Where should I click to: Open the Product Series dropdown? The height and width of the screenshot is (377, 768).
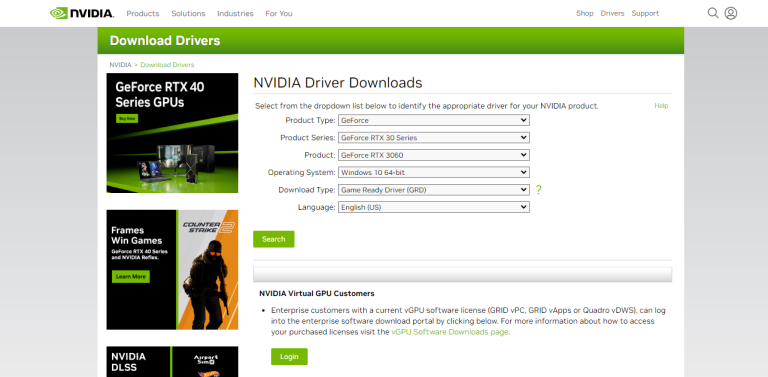click(433, 138)
